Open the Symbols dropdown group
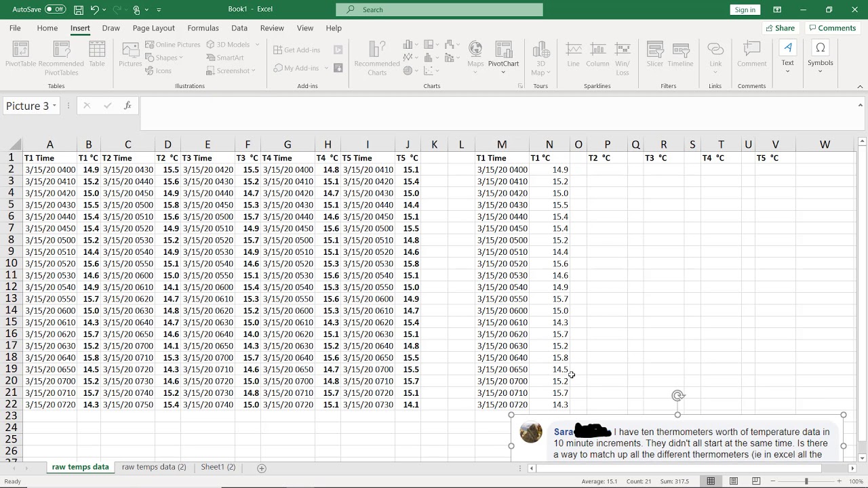The height and width of the screenshot is (488, 868). pos(820,56)
